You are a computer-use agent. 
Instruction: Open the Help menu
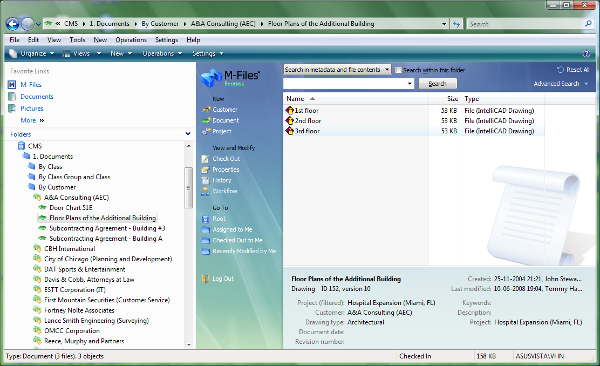point(193,40)
